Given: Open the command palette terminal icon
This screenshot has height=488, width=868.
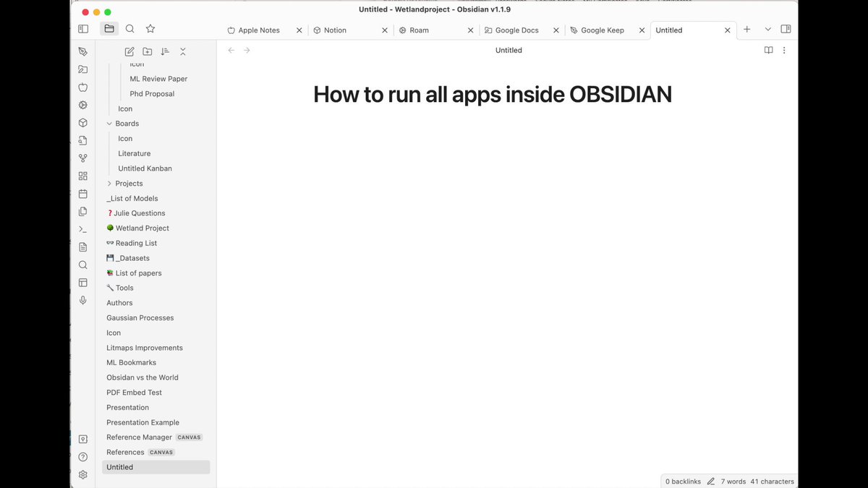Looking at the screenshot, I should [x=83, y=229].
